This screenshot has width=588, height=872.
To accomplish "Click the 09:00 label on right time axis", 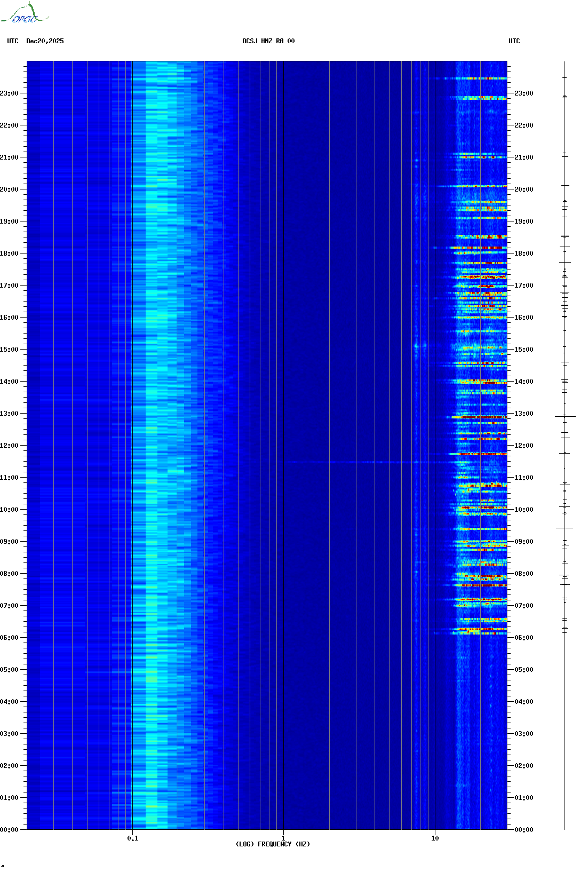I will tap(523, 542).
